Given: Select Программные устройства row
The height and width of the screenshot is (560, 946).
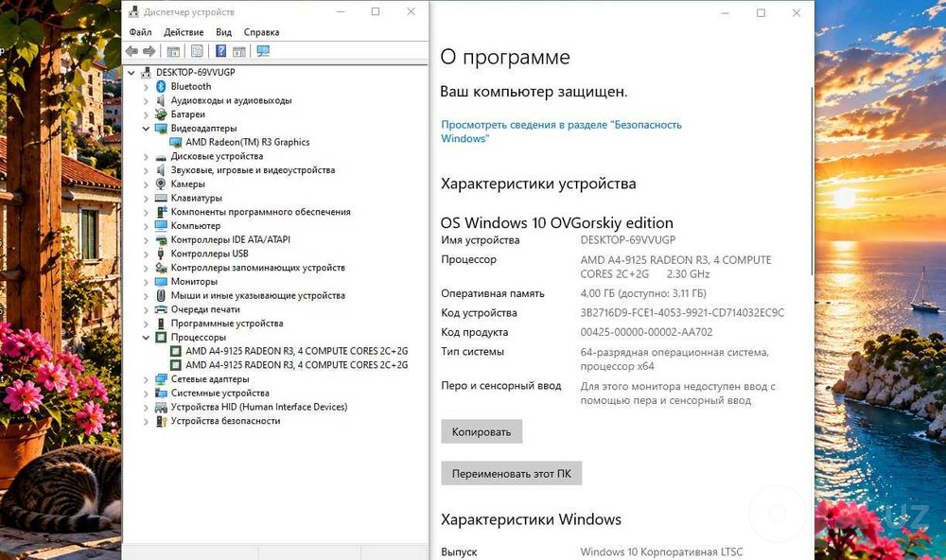Looking at the screenshot, I should point(227,324).
